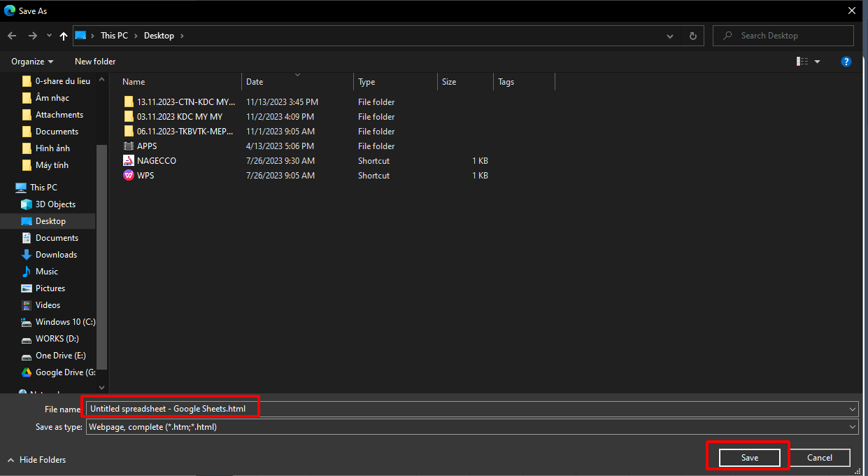Image resolution: width=868 pixels, height=476 pixels.
Task: Expand the view options dropdown arrow
Action: pyautogui.click(x=818, y=62)
